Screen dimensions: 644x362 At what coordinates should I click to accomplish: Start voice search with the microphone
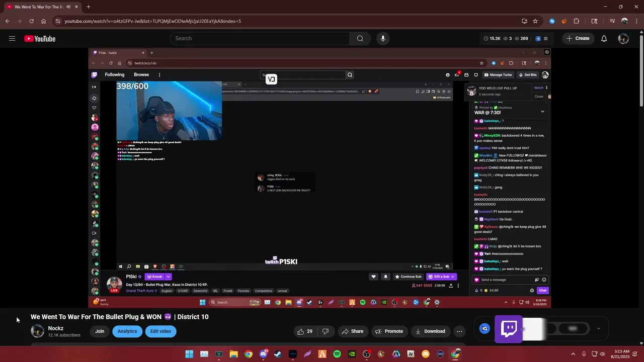pos(383,38)
